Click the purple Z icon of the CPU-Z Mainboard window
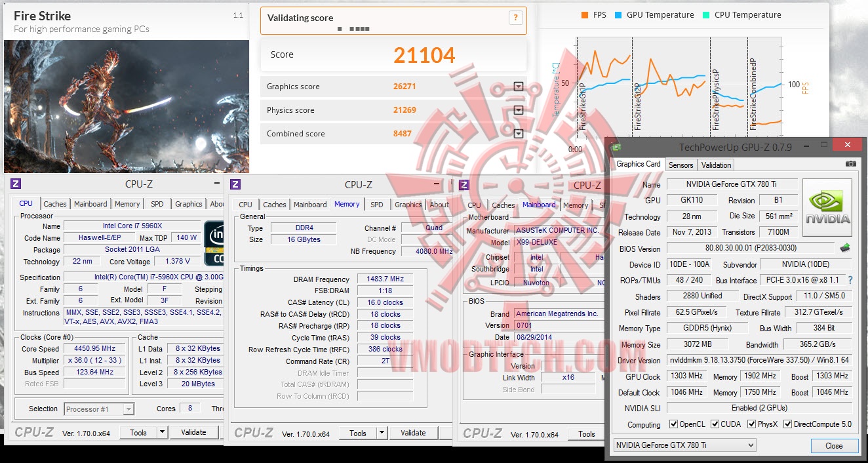The width and height of the screenshot is (868, 463). pos(464,185)
